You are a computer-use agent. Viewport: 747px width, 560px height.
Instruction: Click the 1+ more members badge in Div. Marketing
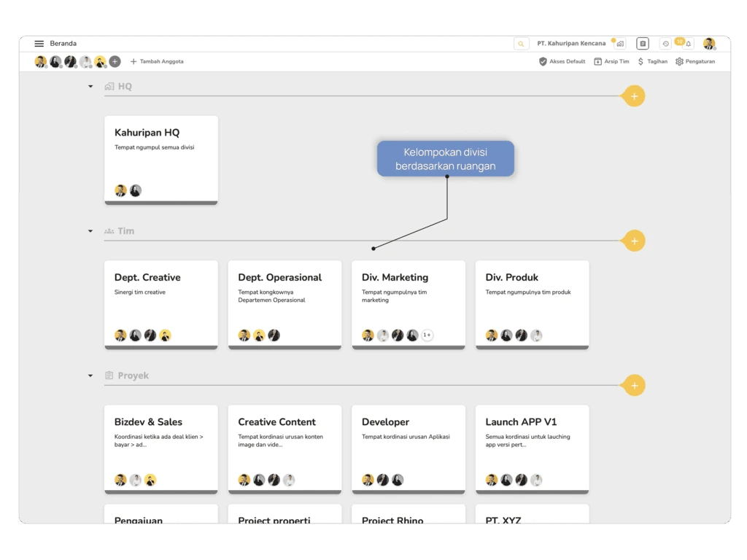click(427, 335)
